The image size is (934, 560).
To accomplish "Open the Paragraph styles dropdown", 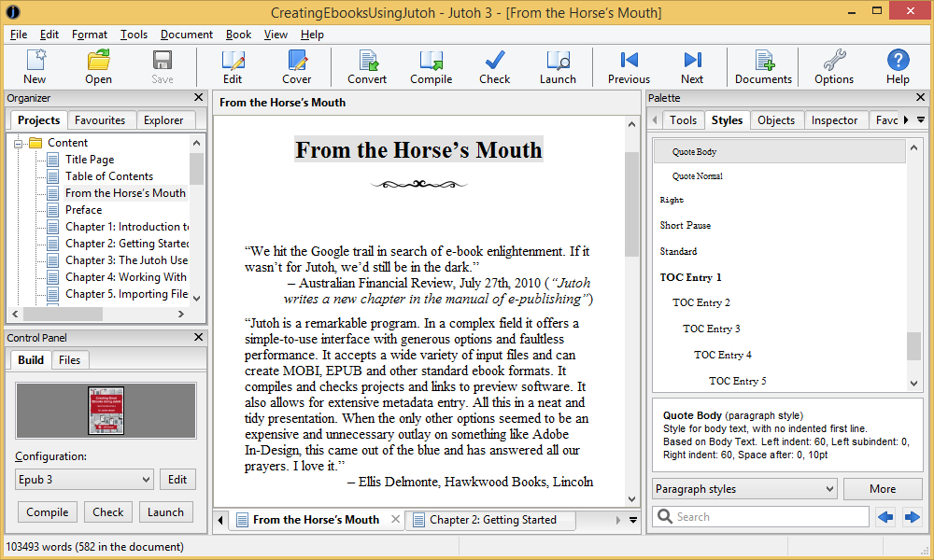I will pos(744,488).
